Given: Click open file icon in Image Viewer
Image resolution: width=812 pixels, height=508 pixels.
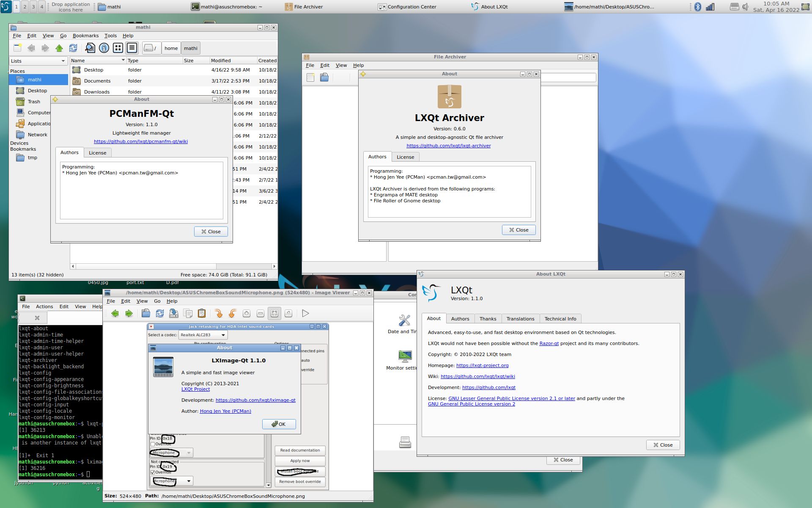Looking at the screenshot, I should (146, 313).
